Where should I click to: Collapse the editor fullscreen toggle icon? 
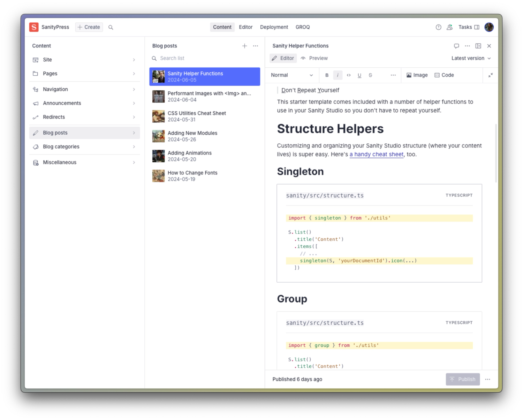click(x=491, y=75)
